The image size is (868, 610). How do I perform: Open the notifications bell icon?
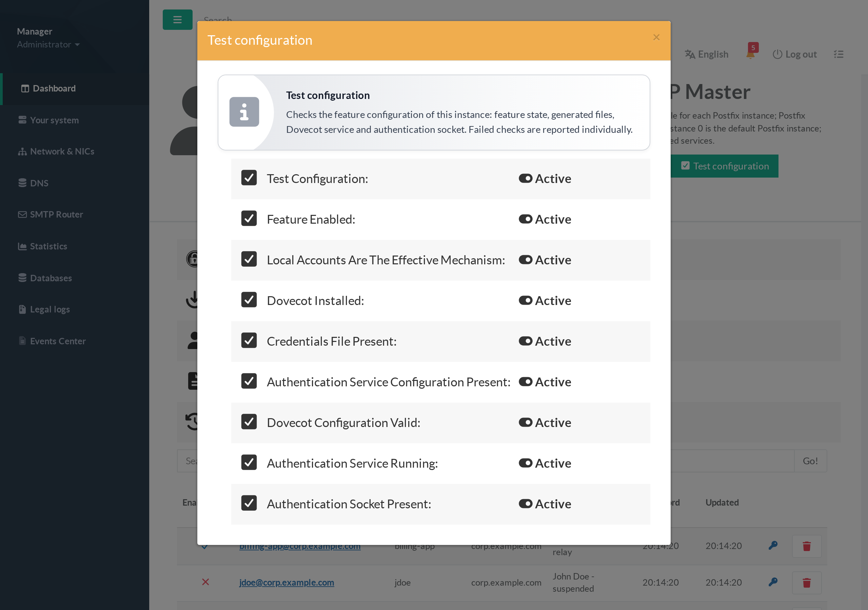pos(751,54)
